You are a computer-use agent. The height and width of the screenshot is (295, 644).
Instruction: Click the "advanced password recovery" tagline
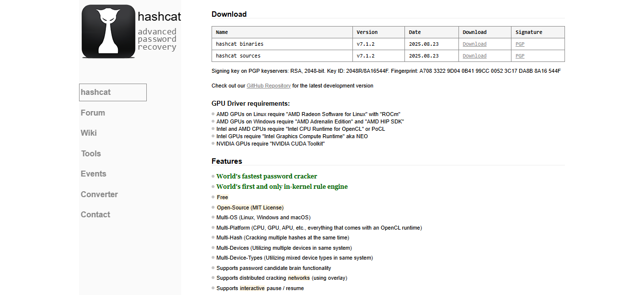(157, 39)
